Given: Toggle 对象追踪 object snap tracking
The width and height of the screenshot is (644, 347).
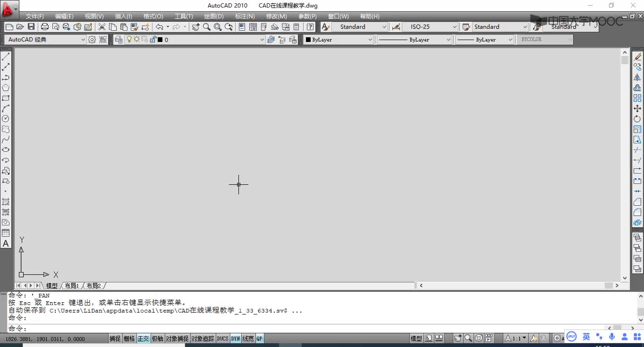Looking at the screenshot, I should 203,339.
